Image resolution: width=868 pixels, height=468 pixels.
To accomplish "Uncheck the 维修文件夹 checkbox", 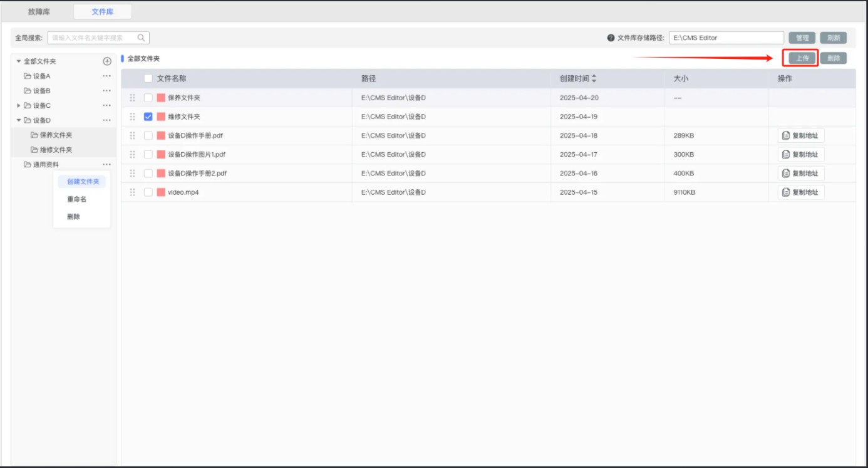I will (x=148, y=117).
